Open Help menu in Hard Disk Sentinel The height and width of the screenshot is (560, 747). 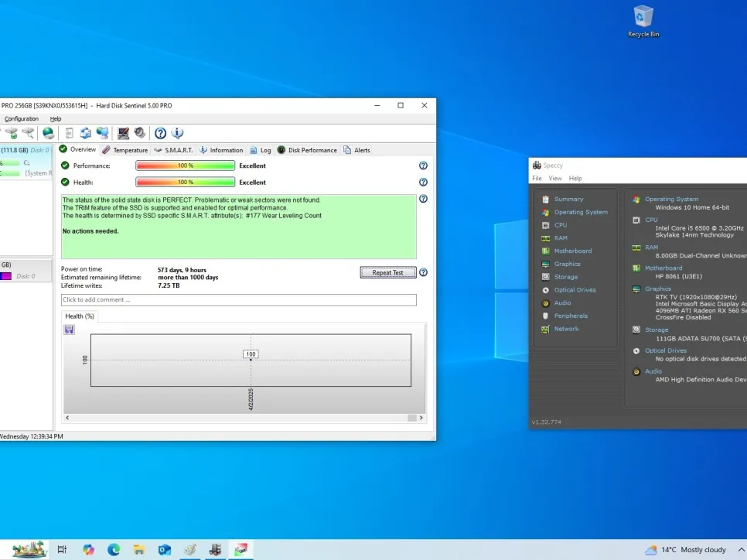pyautogui.click(x=56, y=118)
